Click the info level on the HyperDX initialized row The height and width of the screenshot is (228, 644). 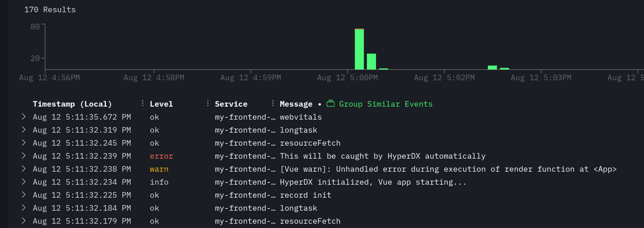pyautogui.click(x=159, y=182)
